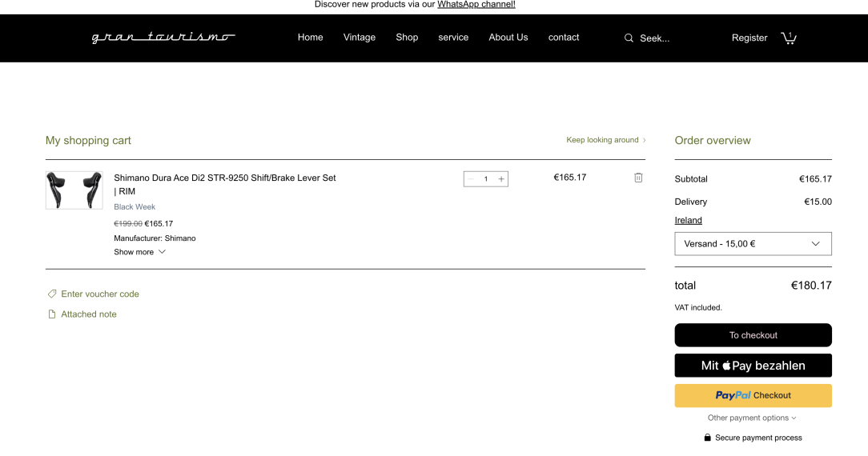The width and height of the screenshot is (868, 456).
Task: Click Enter voucher code link
Action: coord(99,294)
